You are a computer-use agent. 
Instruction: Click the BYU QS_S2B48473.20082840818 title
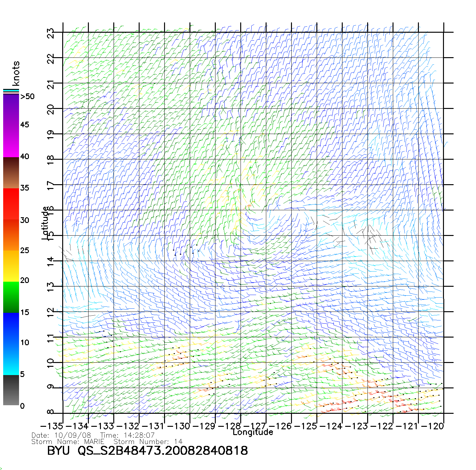click(x=147, y=451)
